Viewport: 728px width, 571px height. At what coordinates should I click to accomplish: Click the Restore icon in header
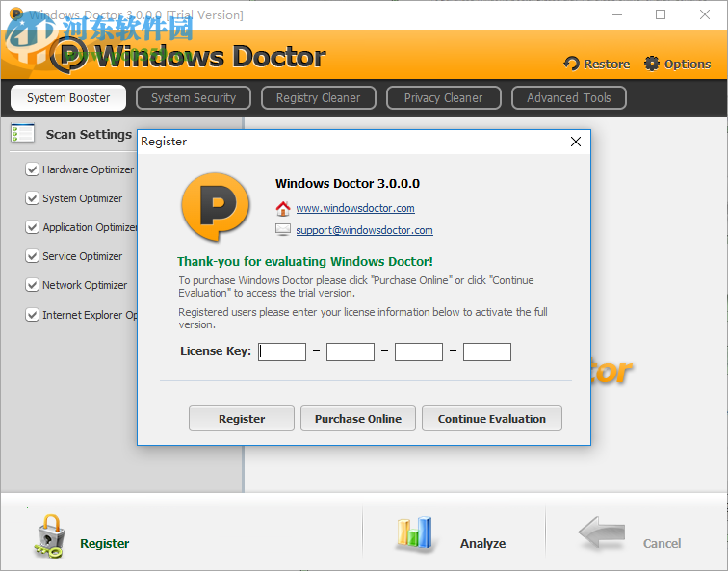point(572,64)
